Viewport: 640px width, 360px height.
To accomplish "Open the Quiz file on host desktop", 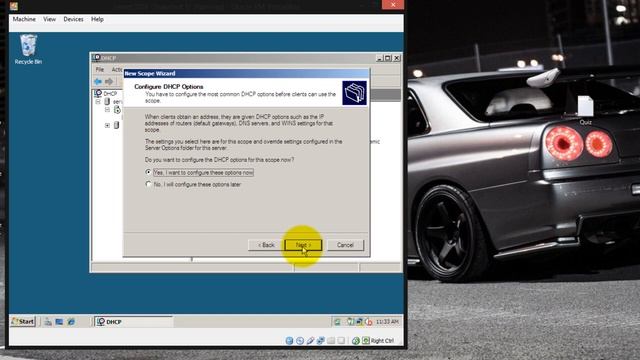I will tap(585, 110).
